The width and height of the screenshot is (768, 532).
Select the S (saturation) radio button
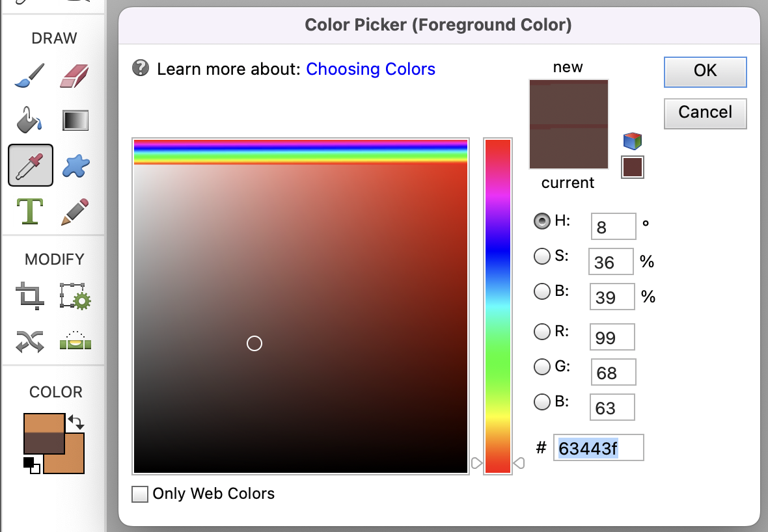click(x=542, y=256)
